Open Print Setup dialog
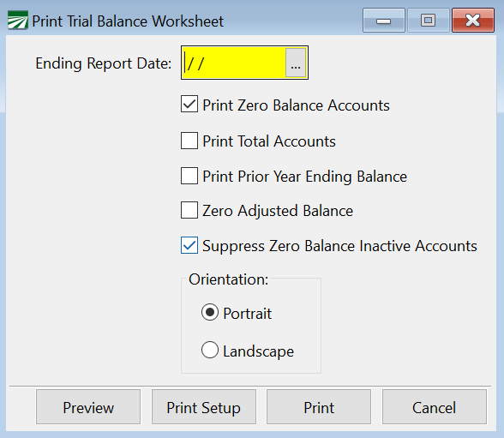 click(204, 407)
